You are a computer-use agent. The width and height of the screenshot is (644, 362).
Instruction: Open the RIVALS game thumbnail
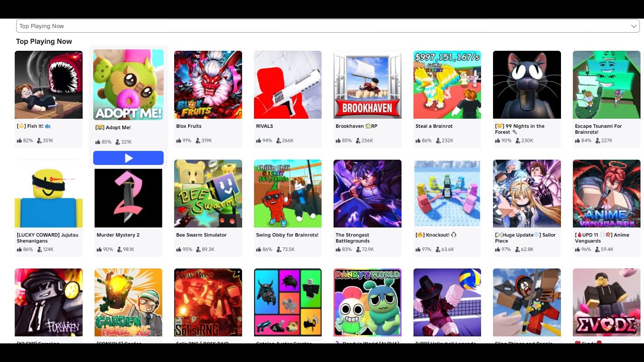[288, 84]
